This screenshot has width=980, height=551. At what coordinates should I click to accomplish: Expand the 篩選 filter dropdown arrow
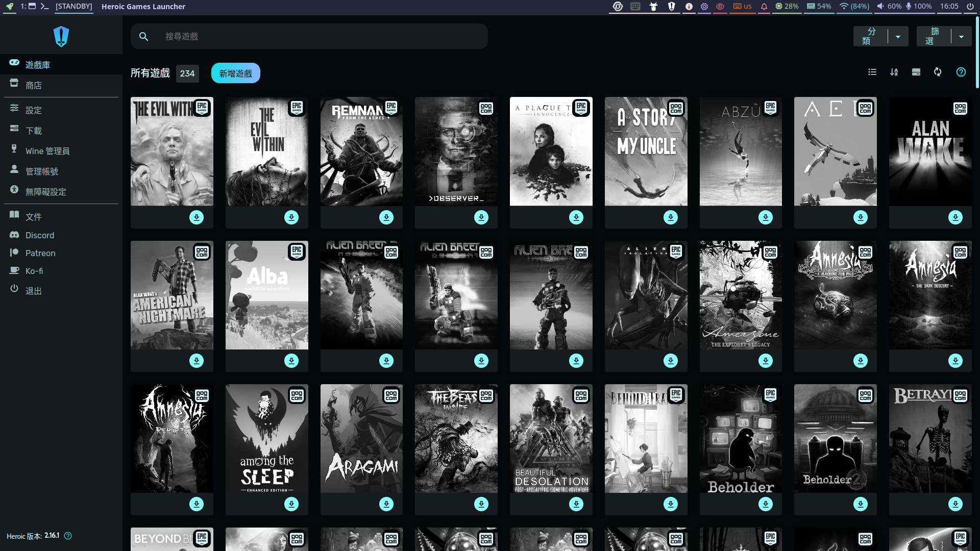(961, 36)
